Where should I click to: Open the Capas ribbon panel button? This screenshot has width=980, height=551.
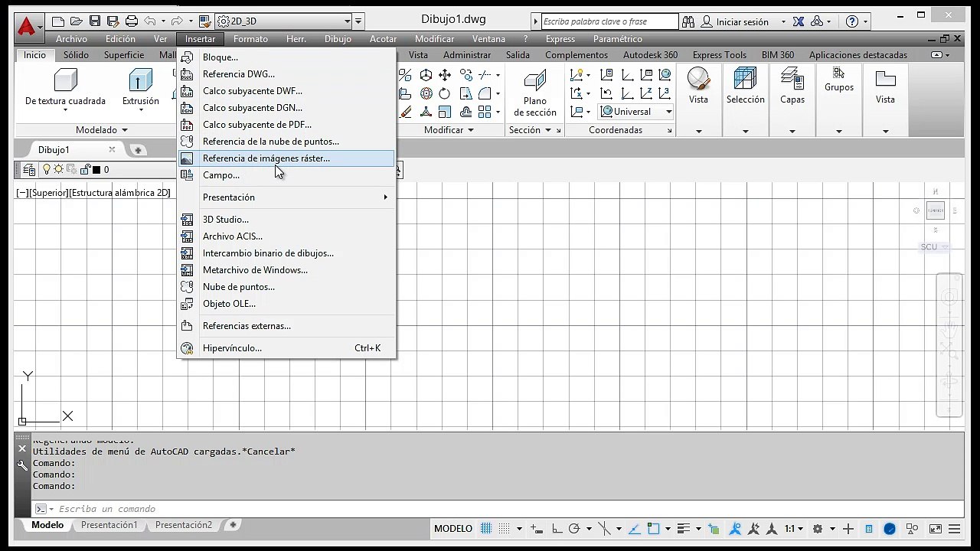tap(792, 100)
